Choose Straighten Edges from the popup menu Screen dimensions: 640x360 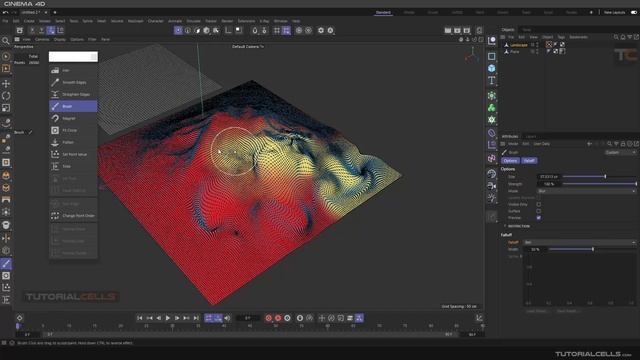tap(73, 94)
